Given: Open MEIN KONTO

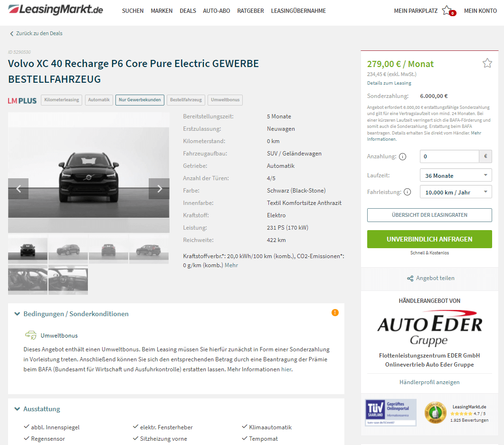Looking at the screenshot, I should coord(480,11).
